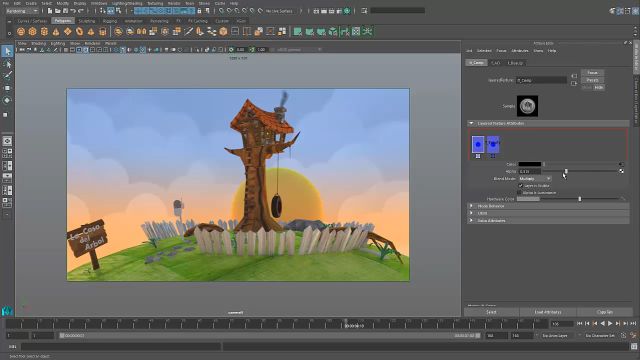Choose the Lasso select tool
This screenshot has height=360, width=640.
click(7, 64)
